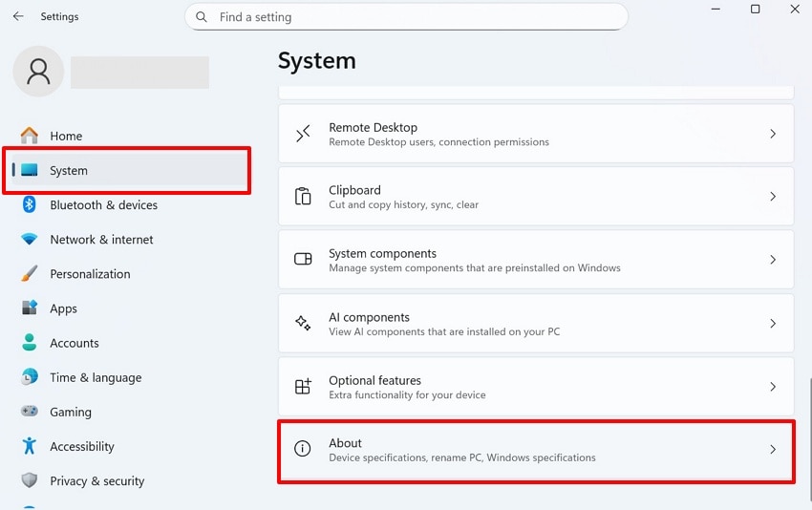Click the Optional features grid-plus icon
This screenshot has width=812, height=510.
303,386
